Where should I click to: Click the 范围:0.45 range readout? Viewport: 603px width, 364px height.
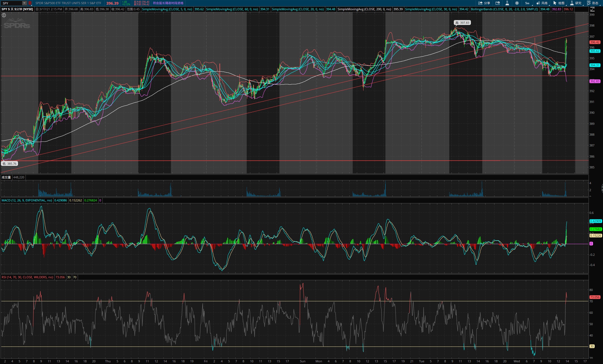pos(133,9)
